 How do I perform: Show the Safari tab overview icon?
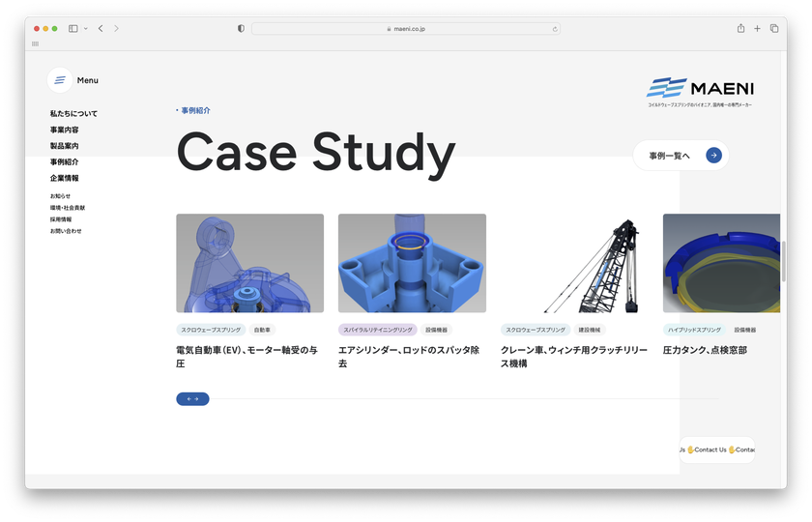(774, 29)
